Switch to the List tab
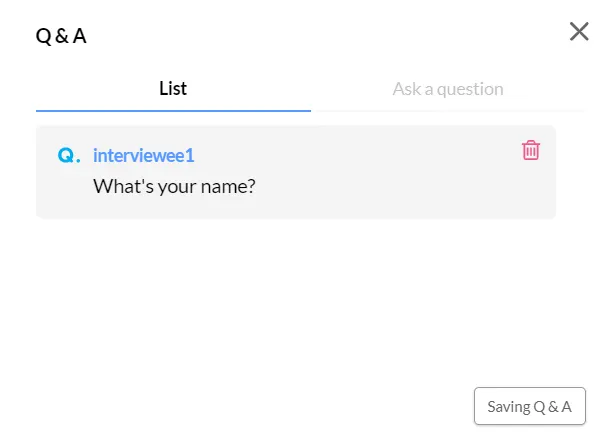Image resolution: width=613 pixels, height=432 pixels. click(x=173, y=89)
